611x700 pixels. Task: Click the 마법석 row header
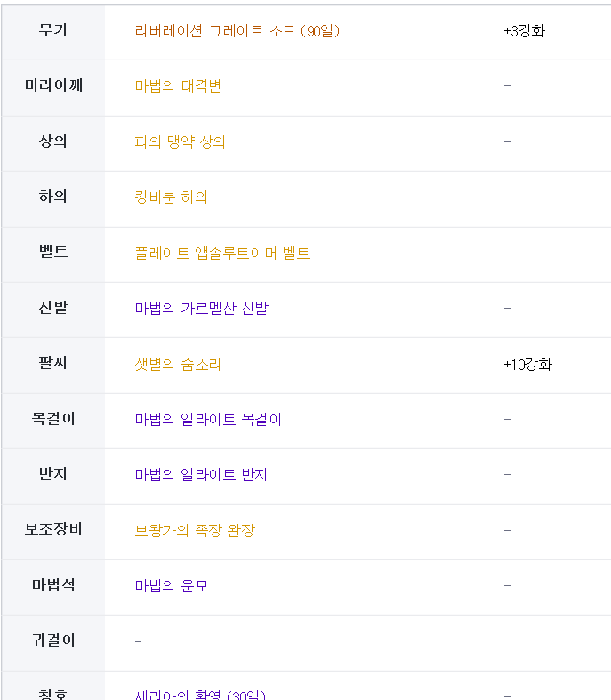[53, 585]
